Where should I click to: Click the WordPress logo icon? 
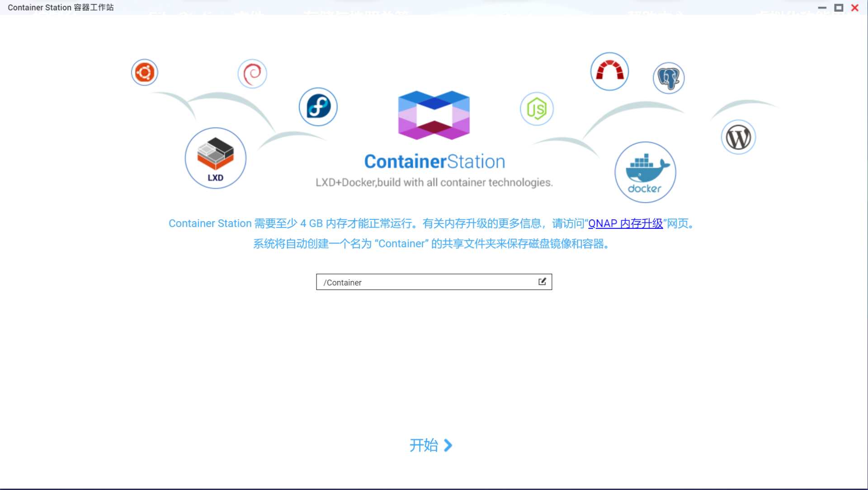738,137
